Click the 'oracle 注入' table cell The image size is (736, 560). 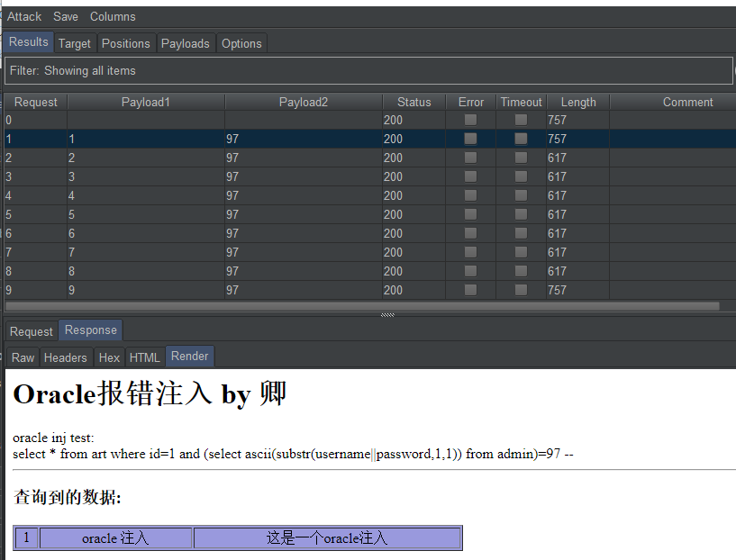pyautogui.click(x=115, y=537)
